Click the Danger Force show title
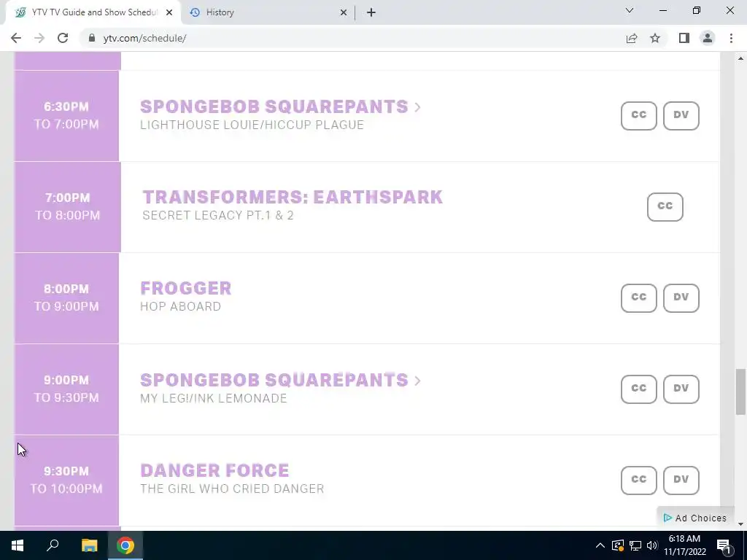This screenshot has height=560, width=747. coord(214,470)
